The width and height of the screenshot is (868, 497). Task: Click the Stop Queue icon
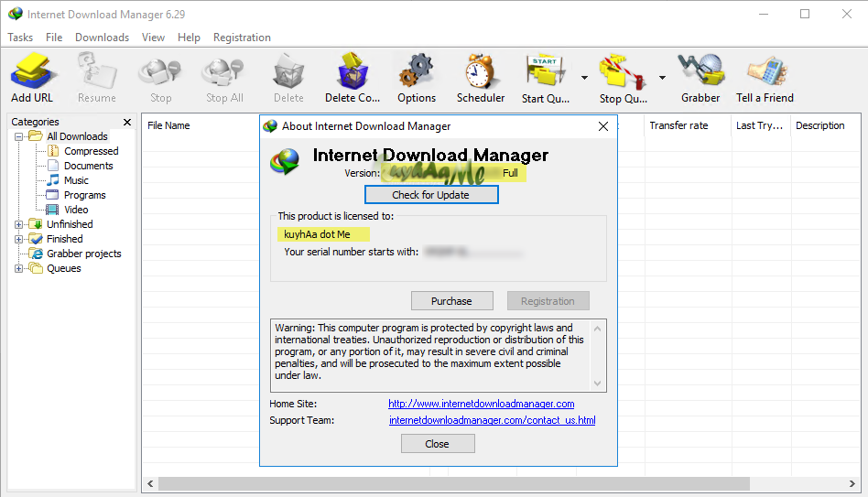click(623, 70)
